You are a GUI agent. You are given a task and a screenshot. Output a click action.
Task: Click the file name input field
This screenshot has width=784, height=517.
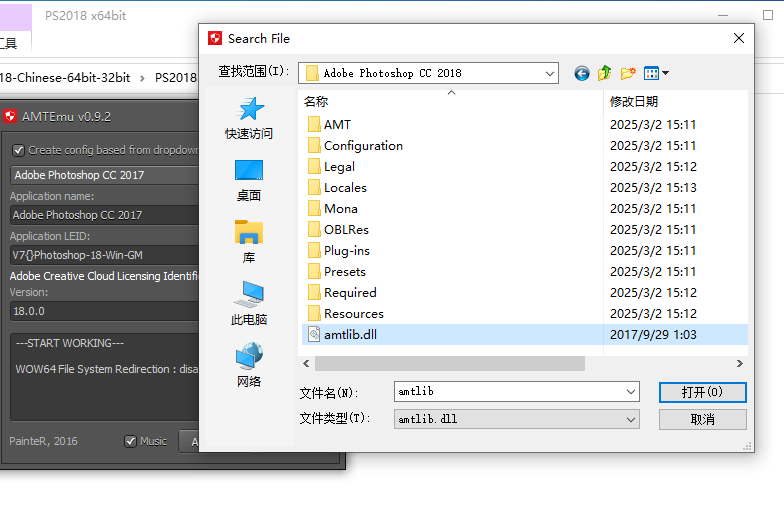509,392
